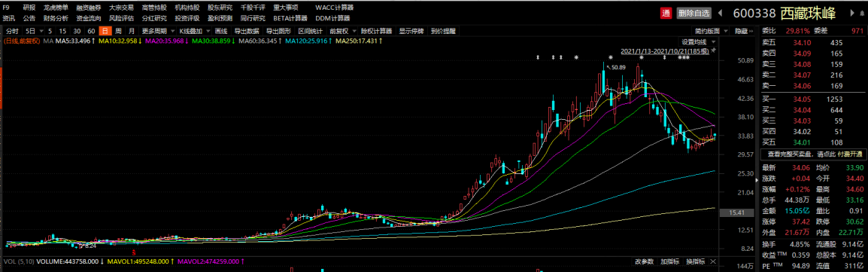Open 同行研究 menu item
This screenshot has height=272, width=868.
pyautogui.click(x=253, y=18)
